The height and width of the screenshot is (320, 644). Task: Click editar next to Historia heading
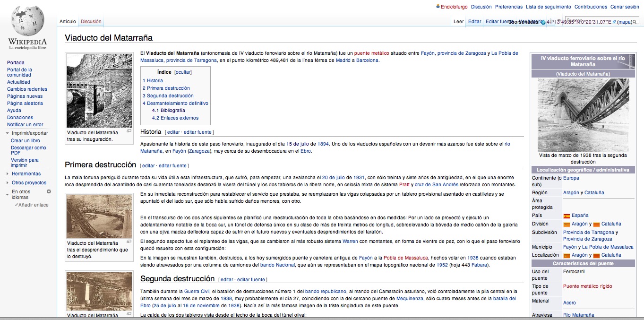tap(173, 132)
